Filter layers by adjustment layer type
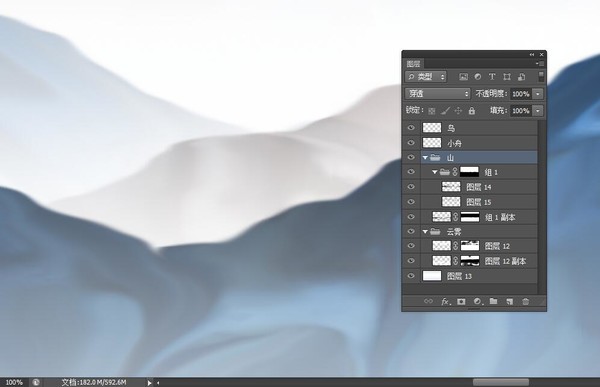 pyautogui.click(x=478, y=77)
